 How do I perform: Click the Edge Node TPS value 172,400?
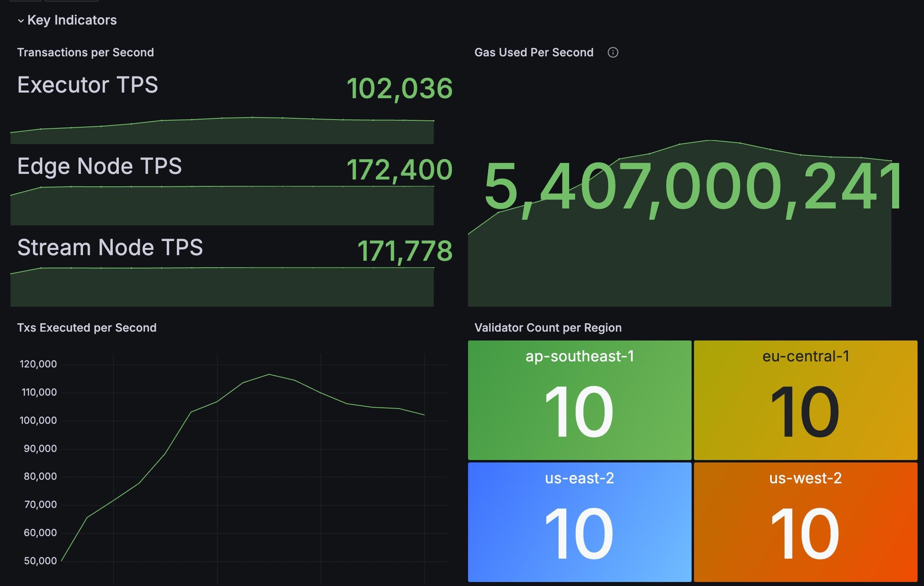click(x=400, y=170)
